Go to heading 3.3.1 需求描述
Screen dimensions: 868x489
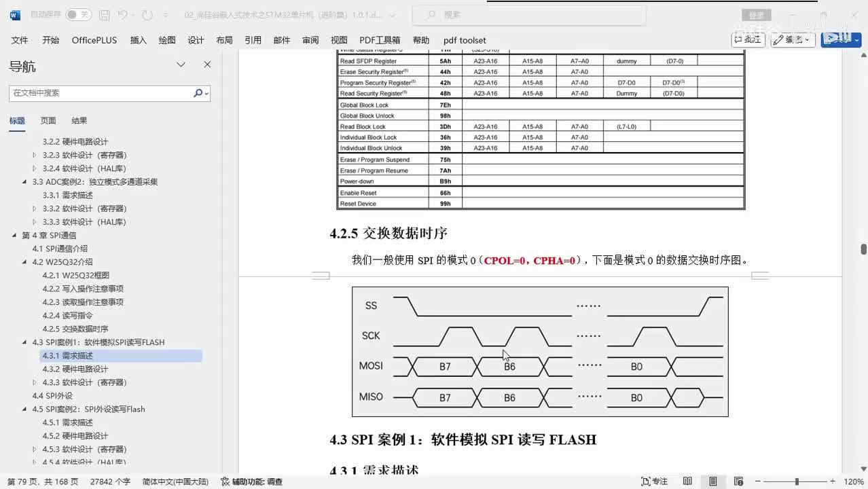tap(68, 195)
